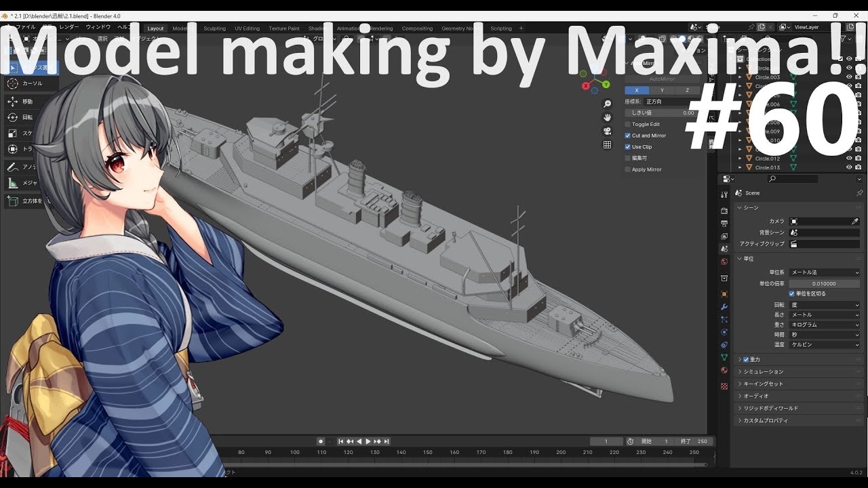The height and width of the screenshot is (488, 868).
Task: Enable Apply Mirror checkbox
Action: point(628,169)
